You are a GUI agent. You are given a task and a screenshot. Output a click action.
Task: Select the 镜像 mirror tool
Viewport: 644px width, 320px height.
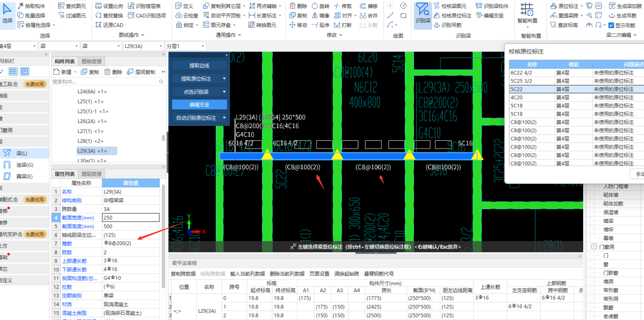click(x=320, y=15)
